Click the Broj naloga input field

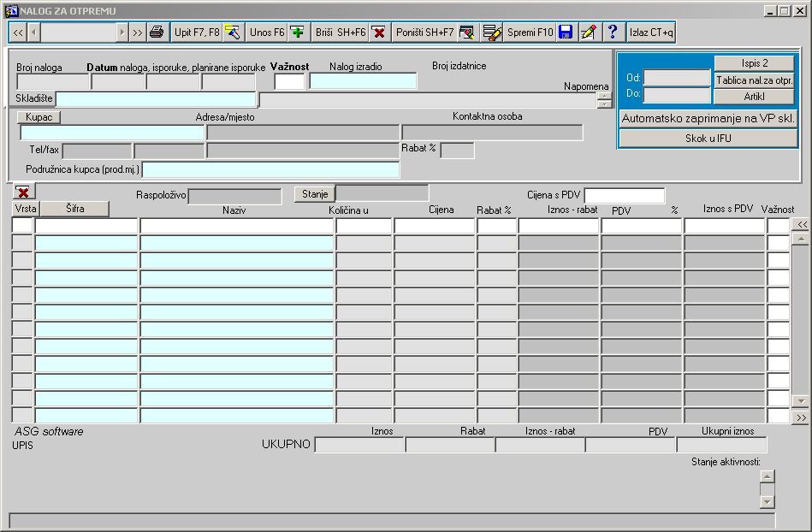pos(53,82)
